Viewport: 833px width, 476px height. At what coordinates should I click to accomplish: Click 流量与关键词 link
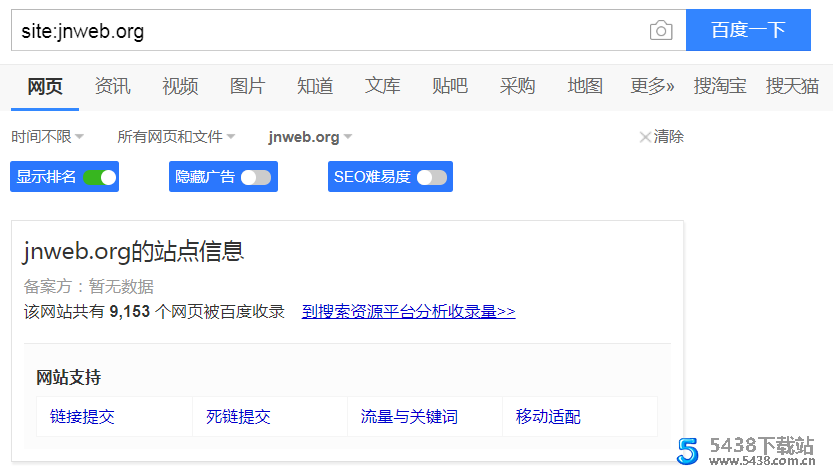409,417
